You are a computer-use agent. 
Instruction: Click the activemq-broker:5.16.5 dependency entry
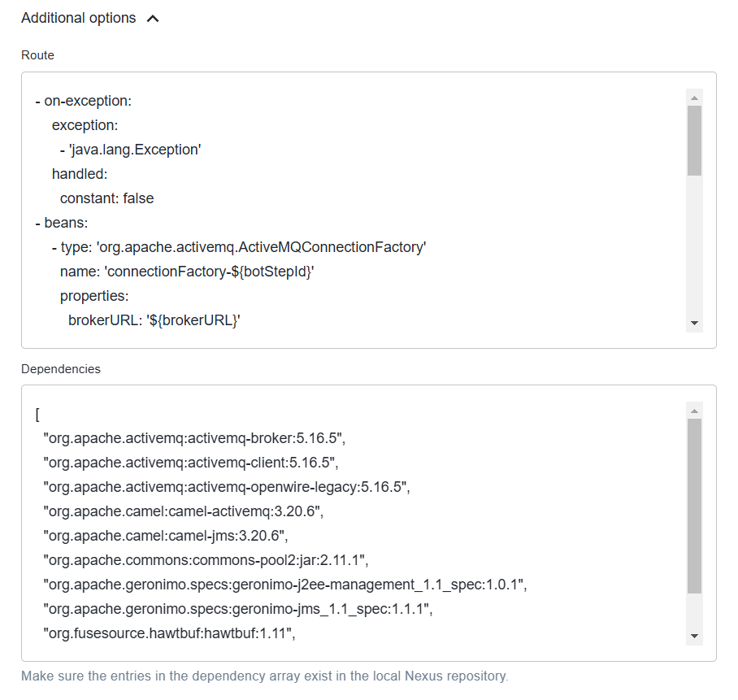[194, 438]
